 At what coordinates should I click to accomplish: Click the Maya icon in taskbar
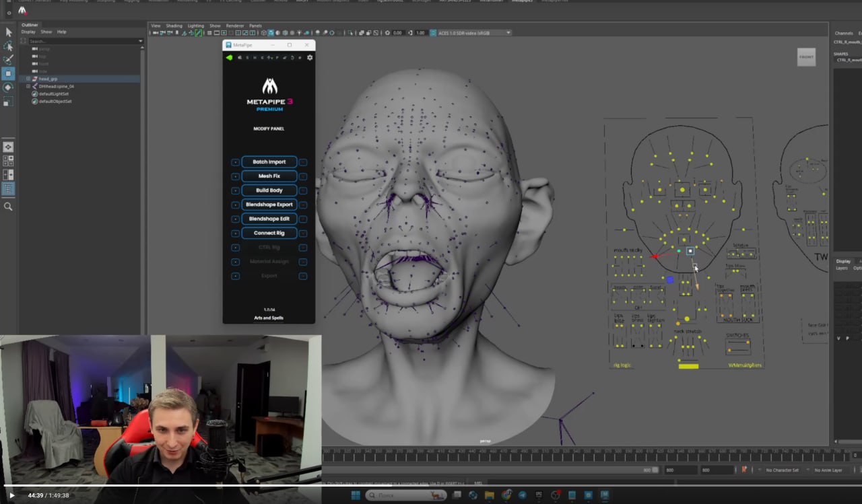tap(605, 495)
